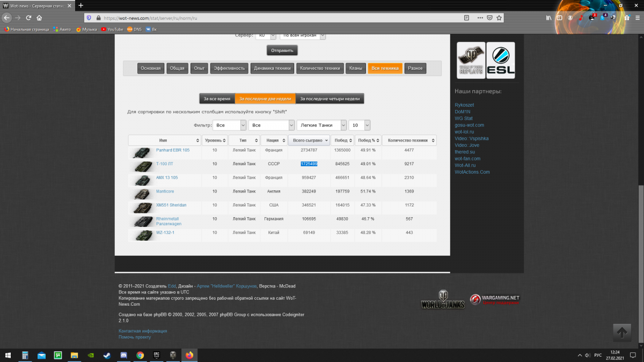Select the За все время period
The width and height of the screenshot is (644, 362).
(x=217, y=99)
